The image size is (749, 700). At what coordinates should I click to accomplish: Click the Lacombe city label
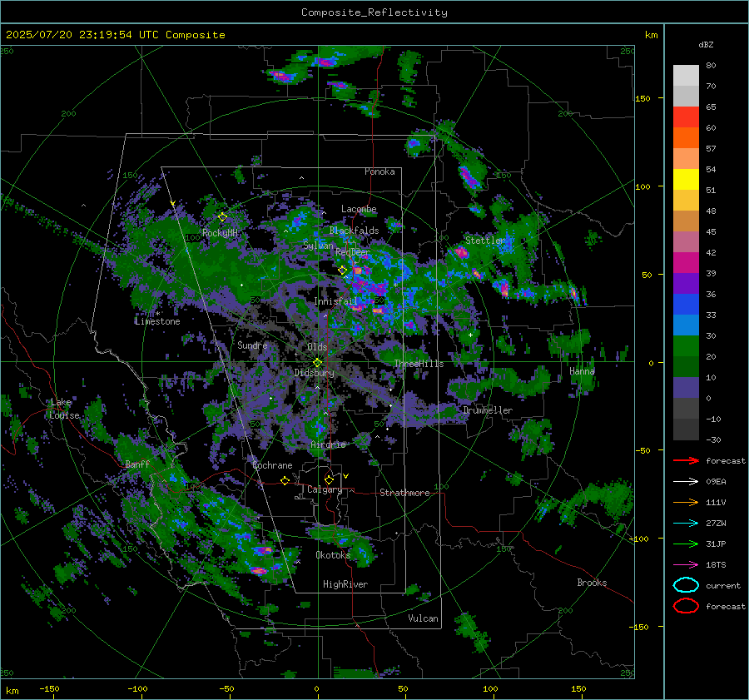click(359, 209)
